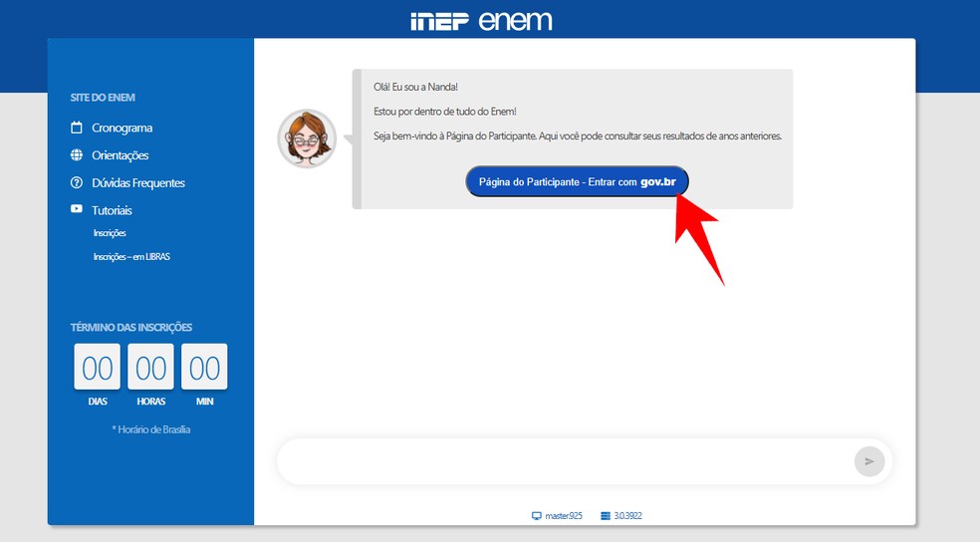This screenshot has width=980, height=542.
Task: Click the TÉRMINO DAS INSCRIÇÕES heading
Action: click(x=131, y=327)
